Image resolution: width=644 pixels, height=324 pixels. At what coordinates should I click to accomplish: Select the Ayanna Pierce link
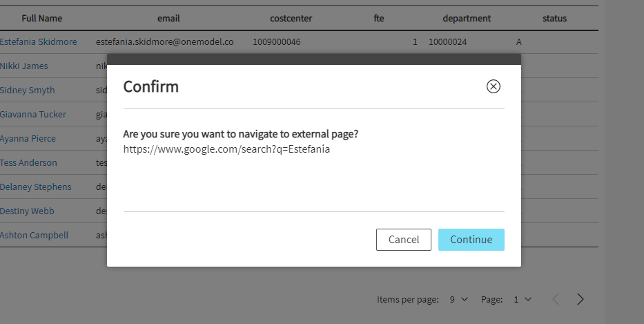coord(28,138)
